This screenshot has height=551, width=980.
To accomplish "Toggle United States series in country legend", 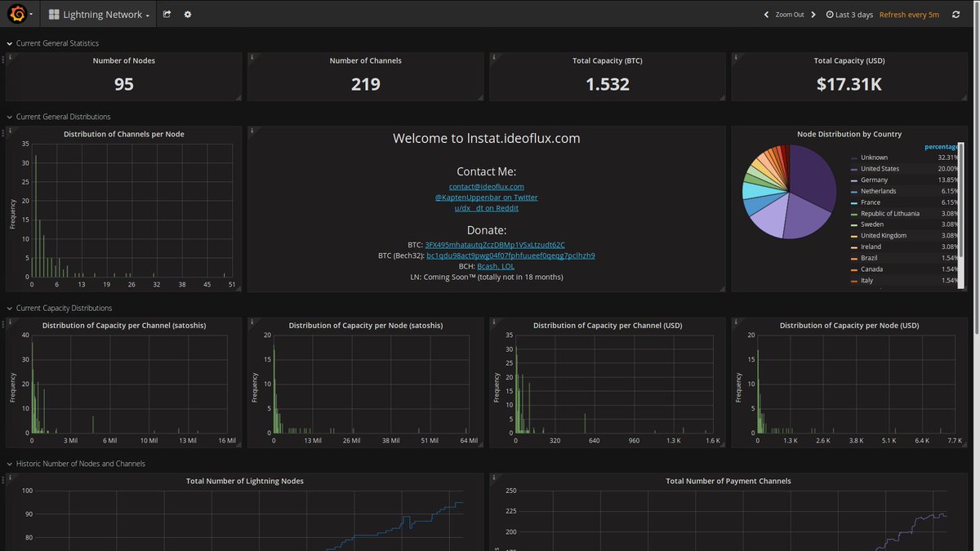I will point(880,169).
